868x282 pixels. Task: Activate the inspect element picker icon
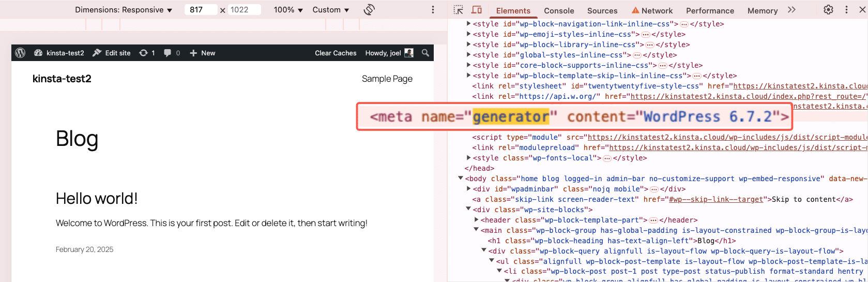(459, 10)
